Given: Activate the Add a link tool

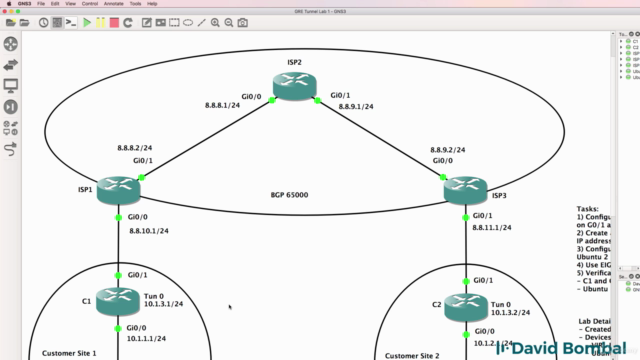Looking at the screenshot, I should coord(11,149).
